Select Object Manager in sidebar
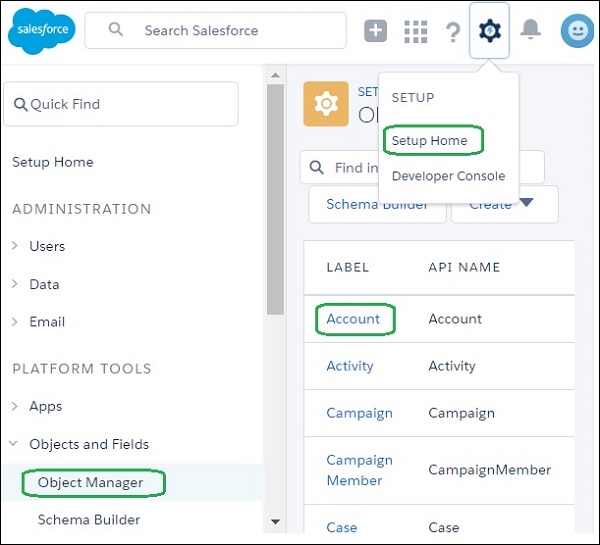 pos(90,483)
